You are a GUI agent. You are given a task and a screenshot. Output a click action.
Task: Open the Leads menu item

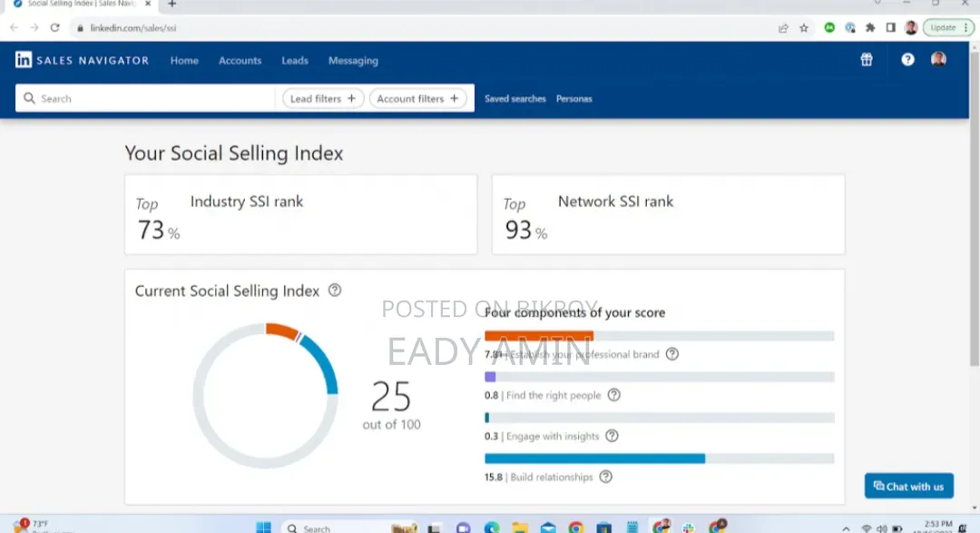[294, 60]
